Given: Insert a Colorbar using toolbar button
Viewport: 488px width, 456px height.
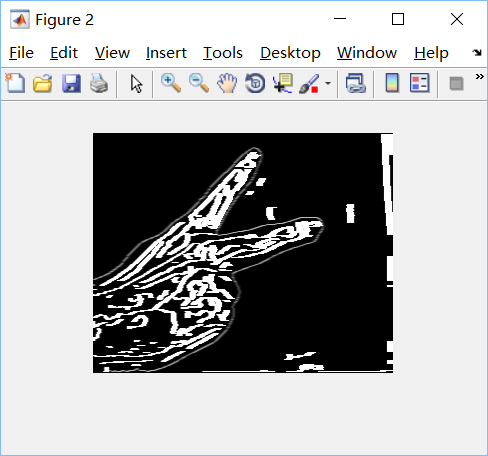Looking at the screenshot, I should coord(392,83).
